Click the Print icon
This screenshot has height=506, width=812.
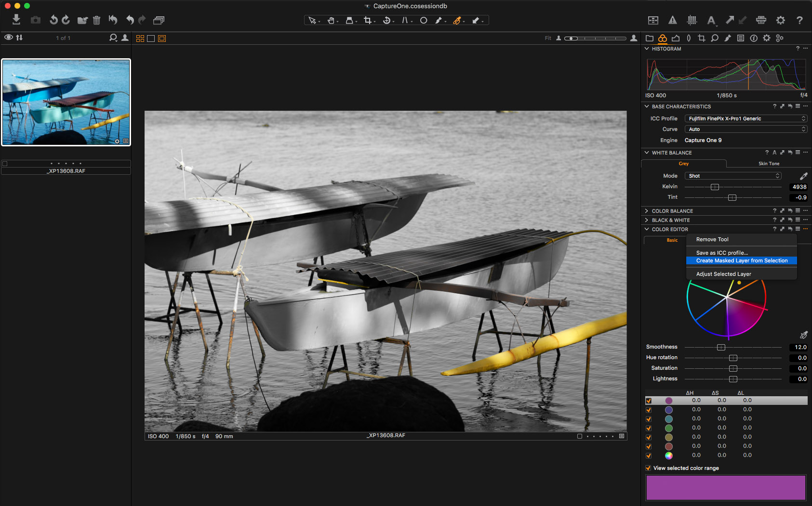tap(761, 20)
